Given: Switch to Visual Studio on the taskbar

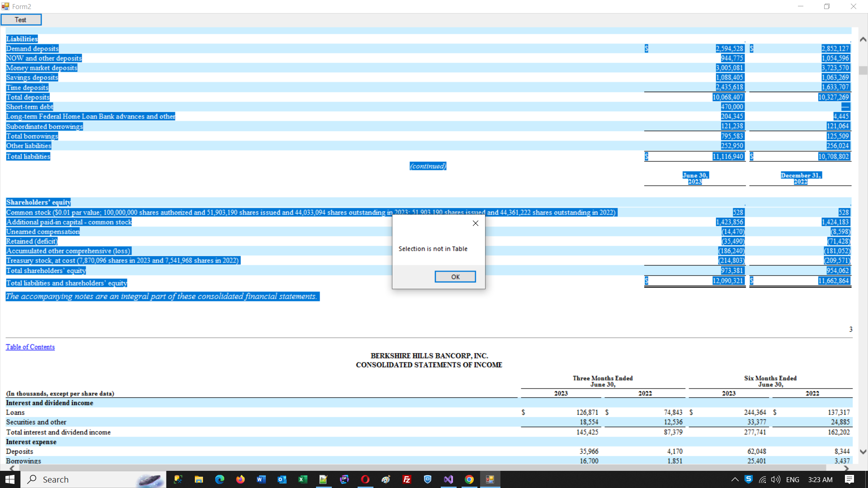Looking at the screenshot, I should coord(448,479).
